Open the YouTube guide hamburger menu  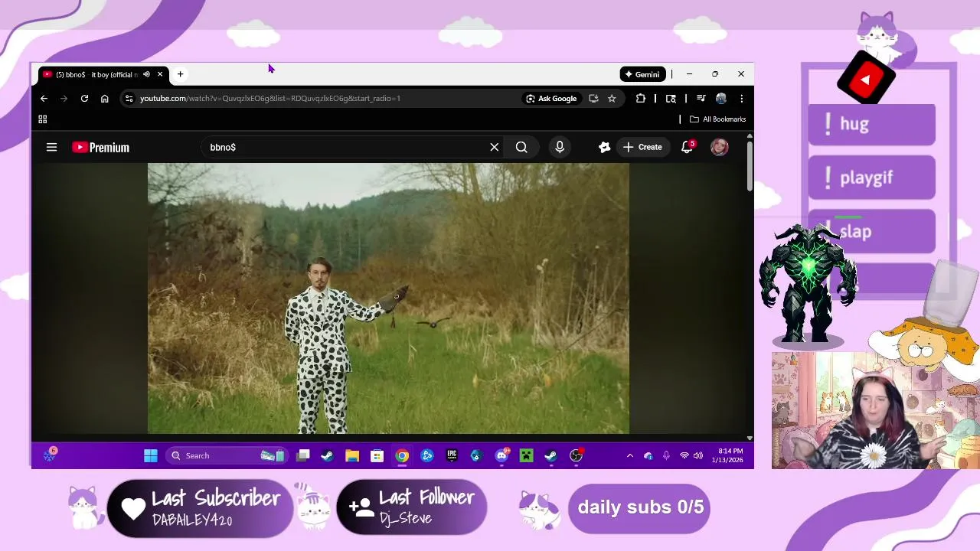pyautogui.click(x=51, y=147)
